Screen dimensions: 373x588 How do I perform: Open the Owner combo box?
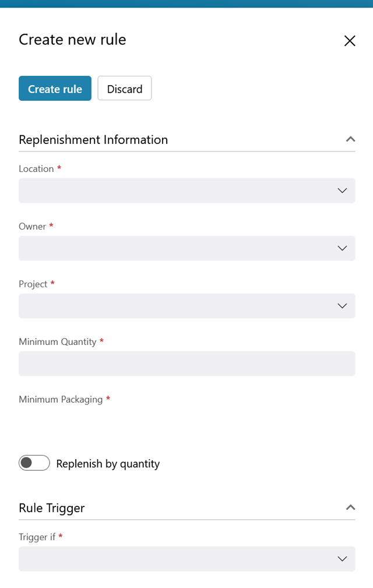click(x=187, y=248)
